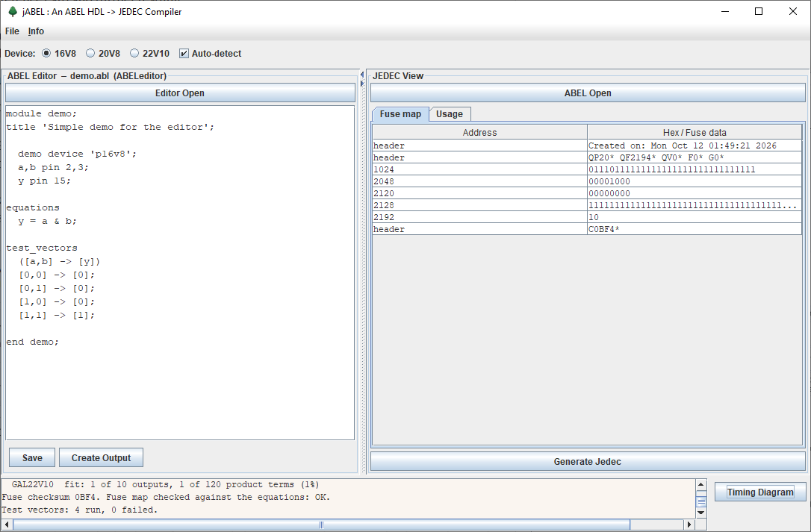The width and height of the screenshot is (811, 532).
Task: Click the log horizontal scrollbar right arrow
Action: (689, 525)
